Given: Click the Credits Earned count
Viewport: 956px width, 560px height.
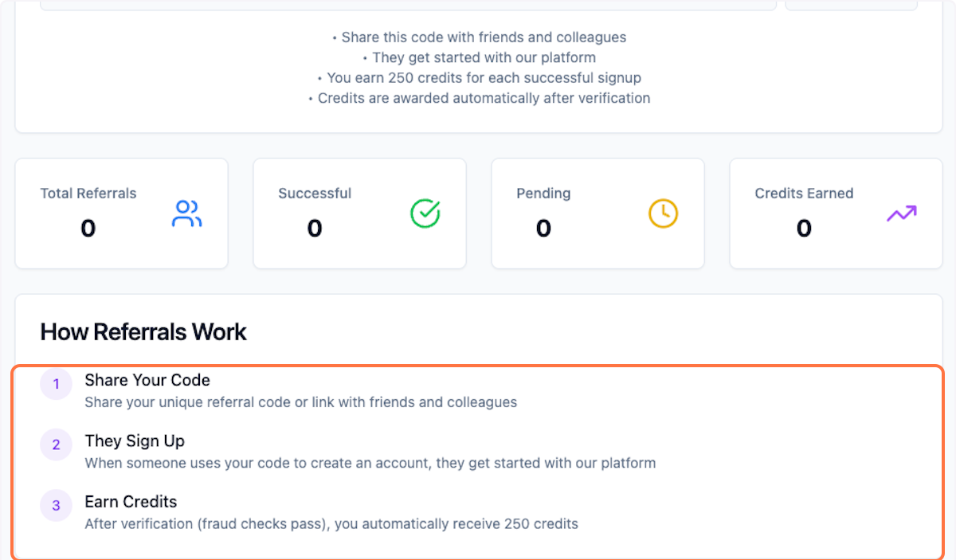Looking at the screenshot, I should (x=804, y=229).
